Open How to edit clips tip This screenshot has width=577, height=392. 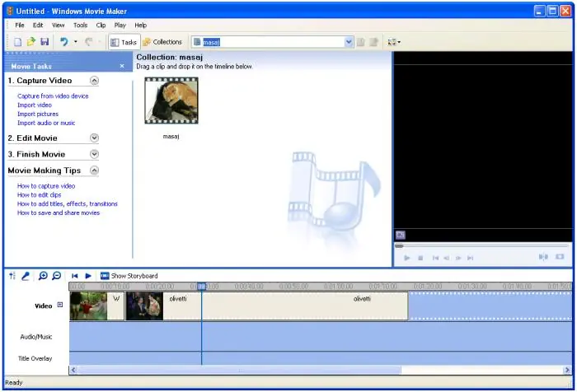point(39,195)
